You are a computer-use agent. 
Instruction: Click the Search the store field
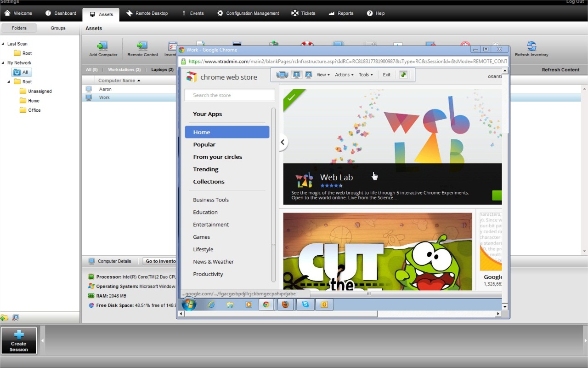click(230, 95)
